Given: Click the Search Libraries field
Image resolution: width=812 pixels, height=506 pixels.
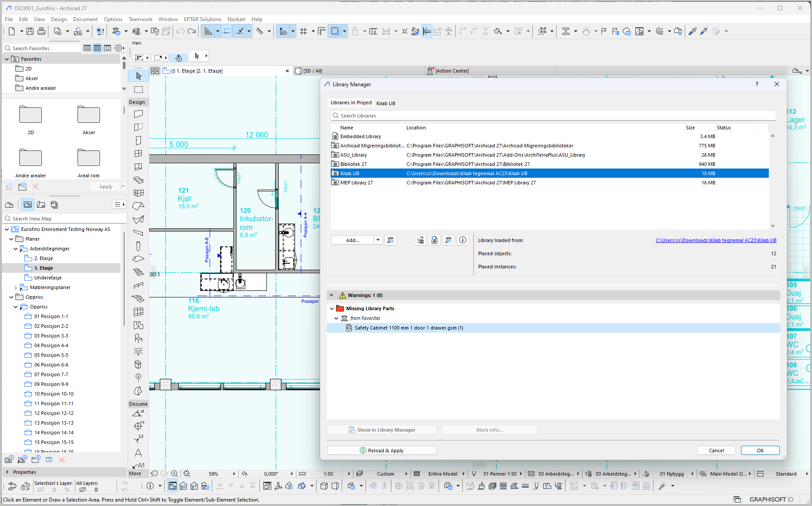Looking at the screenshot, I should click(x=553, y=116).
